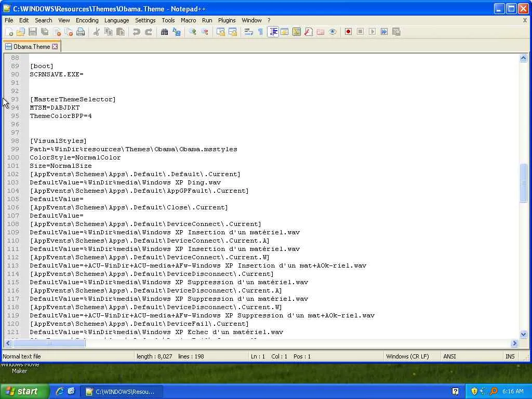Open Find with the binoculars icon
Screen dimensions: 532x399
(x=165, y=32)
